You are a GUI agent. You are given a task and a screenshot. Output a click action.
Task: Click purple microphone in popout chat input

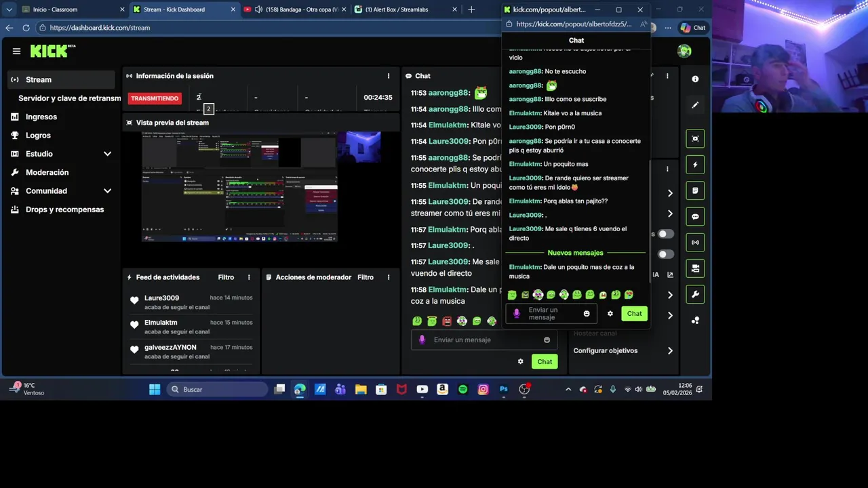[517, 313]
